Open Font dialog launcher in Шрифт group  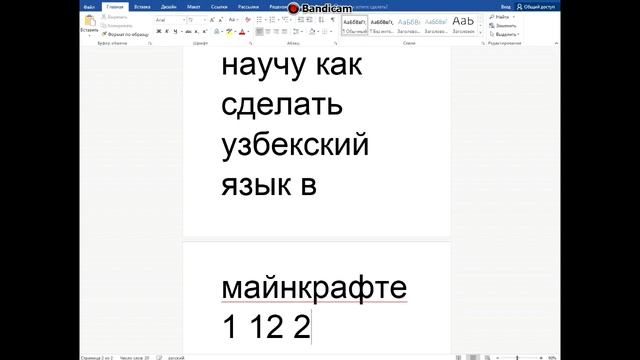[250, 43]
